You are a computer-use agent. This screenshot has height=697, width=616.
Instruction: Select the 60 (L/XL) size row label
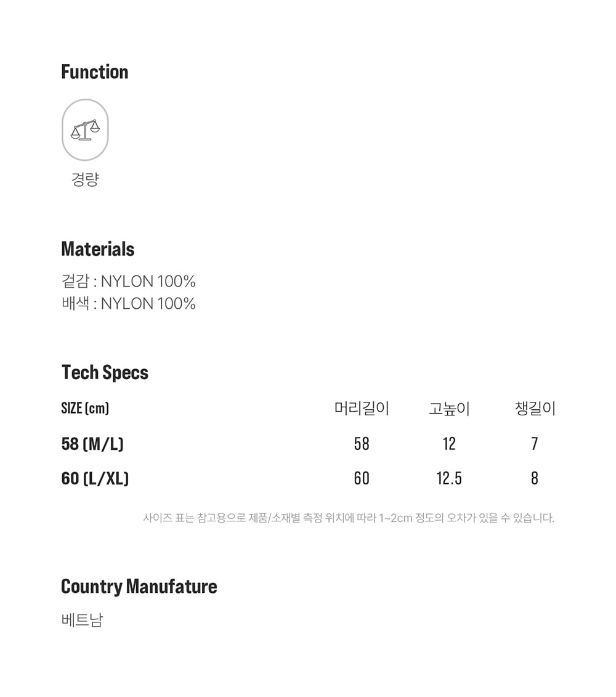[95, 478]
